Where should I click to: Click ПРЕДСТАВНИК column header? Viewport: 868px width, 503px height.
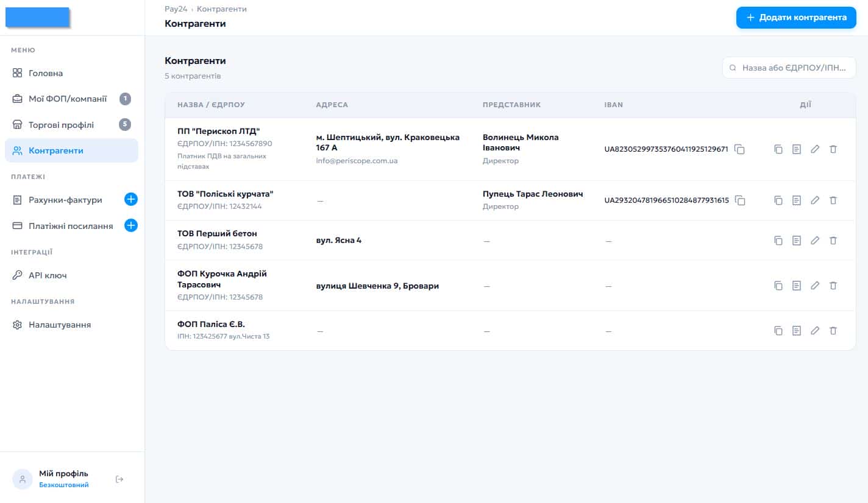click(x=511, y=105)
